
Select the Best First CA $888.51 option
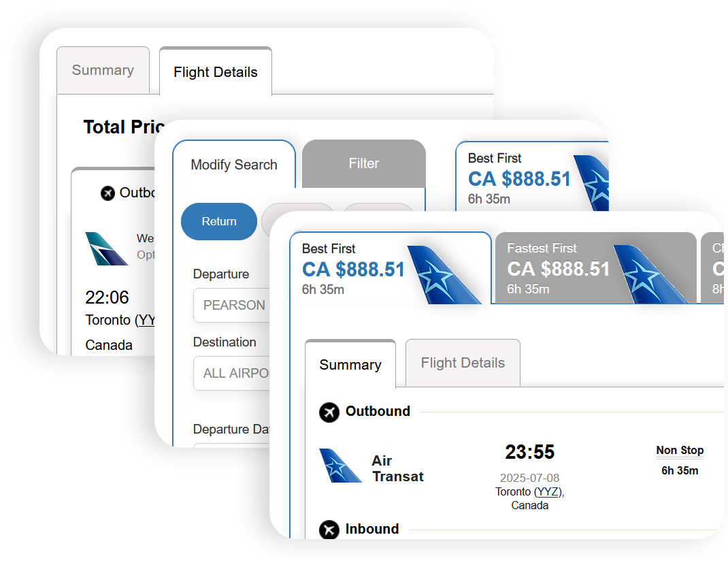click(x=391, y=268)
